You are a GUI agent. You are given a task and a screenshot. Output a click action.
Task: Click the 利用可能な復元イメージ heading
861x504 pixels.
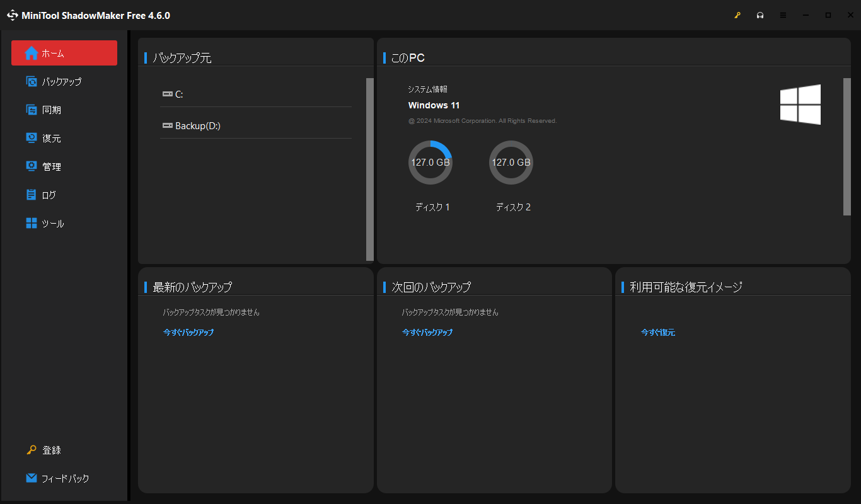pos(686,287)
